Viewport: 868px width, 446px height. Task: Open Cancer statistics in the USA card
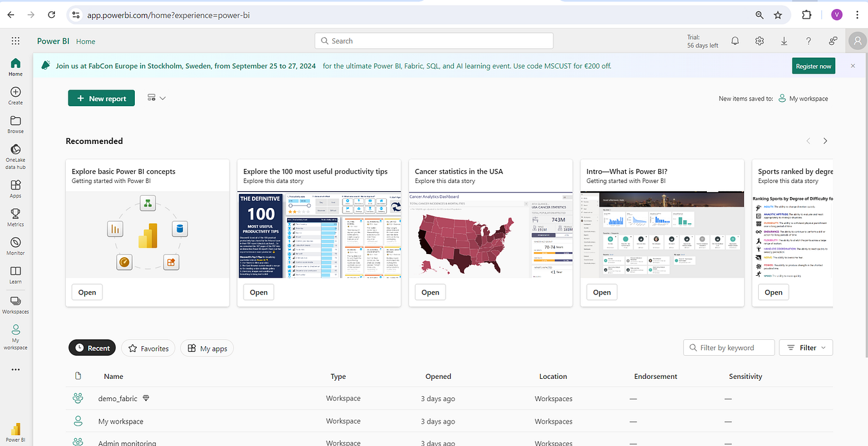pyautogui.click(x=430, y=292)
